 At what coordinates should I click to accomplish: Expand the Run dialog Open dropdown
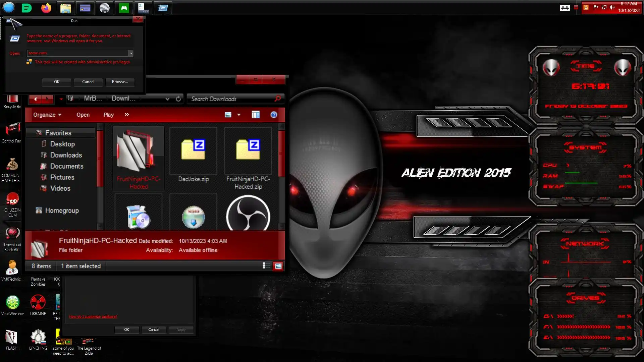[x=131, y=53]
